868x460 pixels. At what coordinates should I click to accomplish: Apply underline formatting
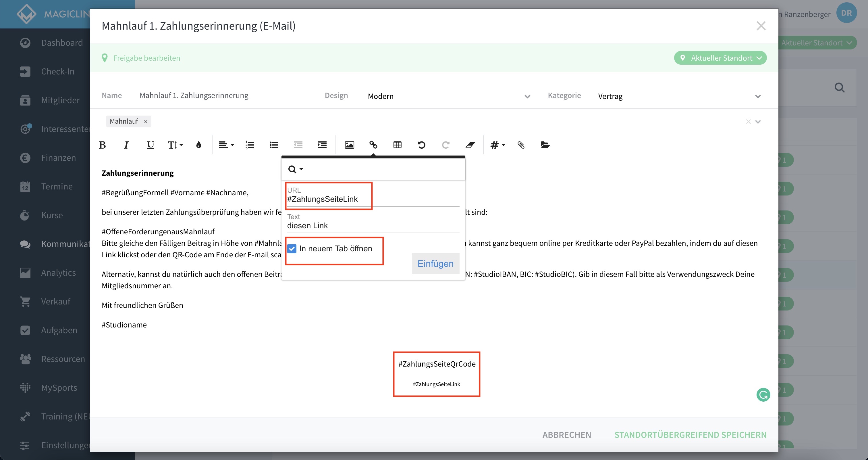tap(150, 145)
